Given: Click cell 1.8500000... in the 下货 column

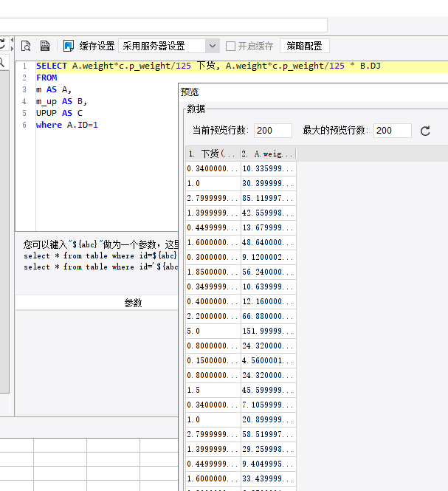Looking at the screenshot, I should click(213, 272).
